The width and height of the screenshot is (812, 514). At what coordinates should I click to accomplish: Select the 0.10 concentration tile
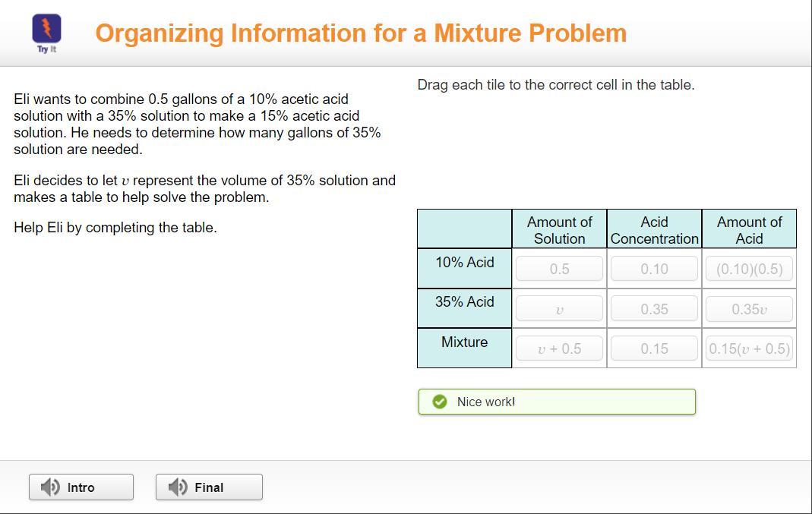654,269
